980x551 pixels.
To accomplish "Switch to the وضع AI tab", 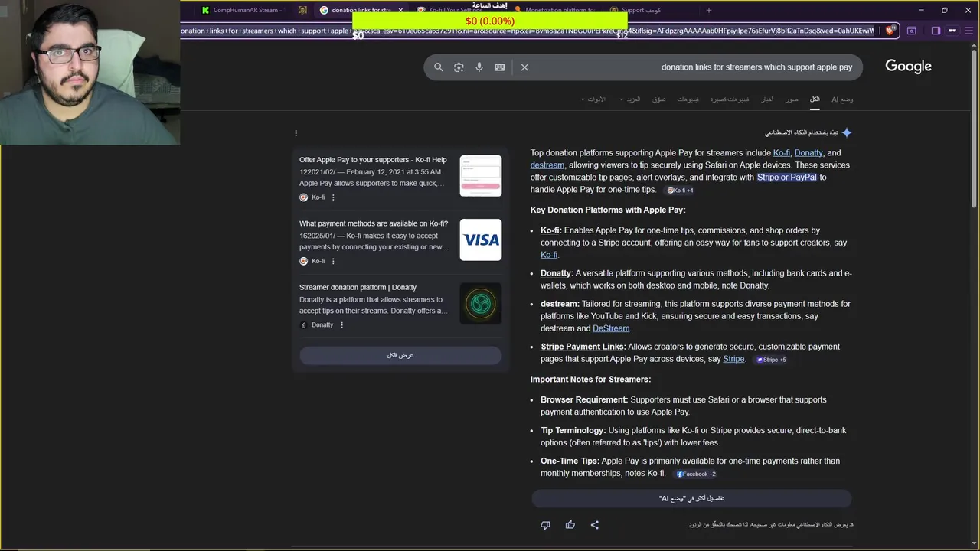I will point(842,99).
